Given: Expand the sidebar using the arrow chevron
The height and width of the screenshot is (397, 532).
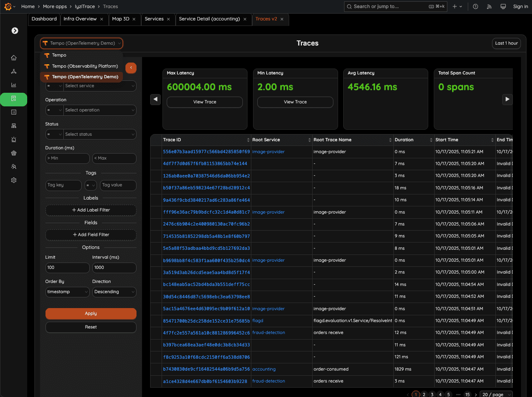Looking at the screenshot, I should pos(14,31).
